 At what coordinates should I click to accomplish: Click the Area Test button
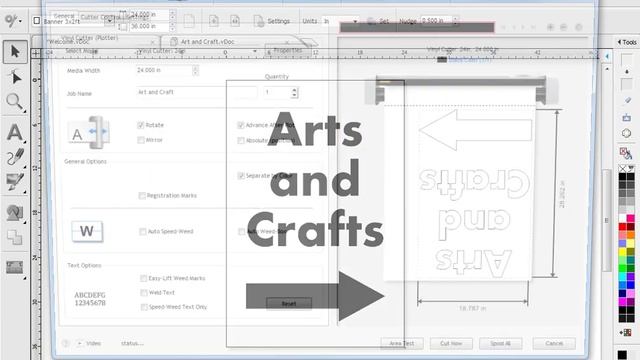(402, 344)
